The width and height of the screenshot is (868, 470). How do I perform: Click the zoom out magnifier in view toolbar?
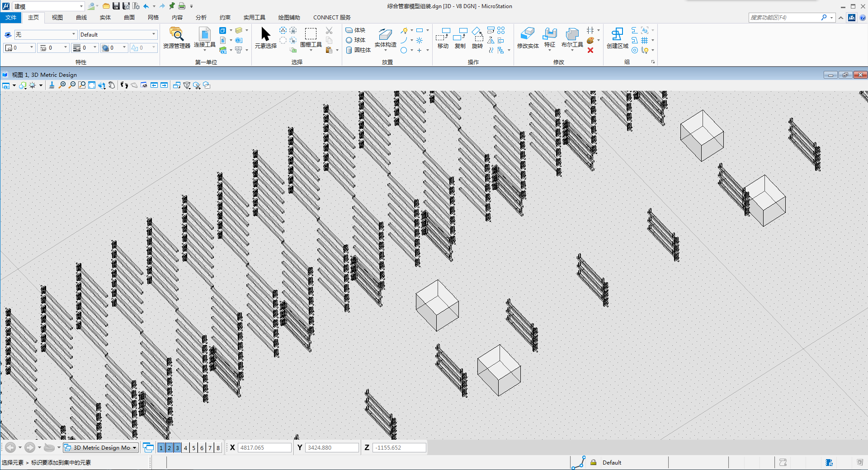(72, 85)
